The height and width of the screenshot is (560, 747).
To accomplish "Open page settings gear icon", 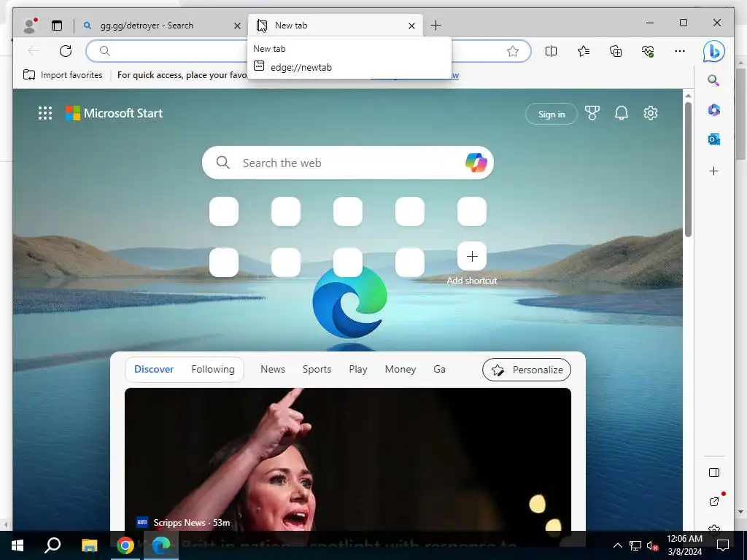I will click(x=650, y=113).
